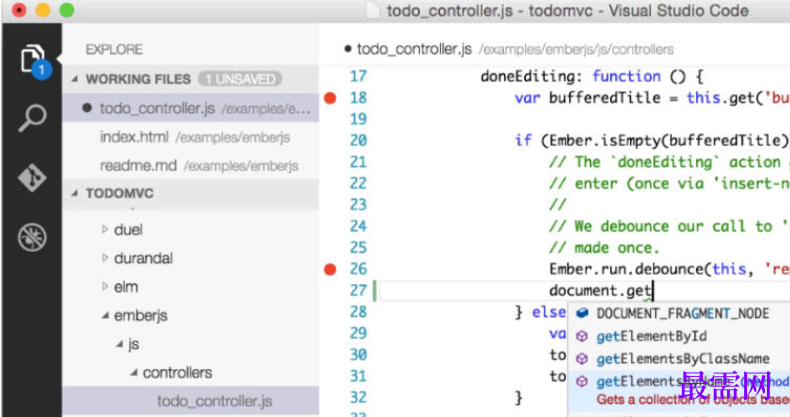This screenshot has width=790, height=417.
Task: Open the Explorer view icon in sidebar
Action: click(33, 60)
